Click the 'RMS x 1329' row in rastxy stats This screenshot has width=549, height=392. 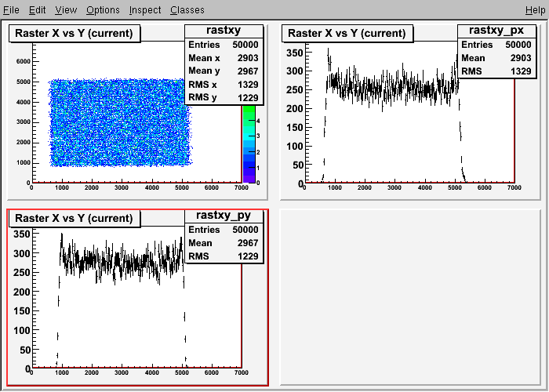pyautogui.click(x=224, y=85)
